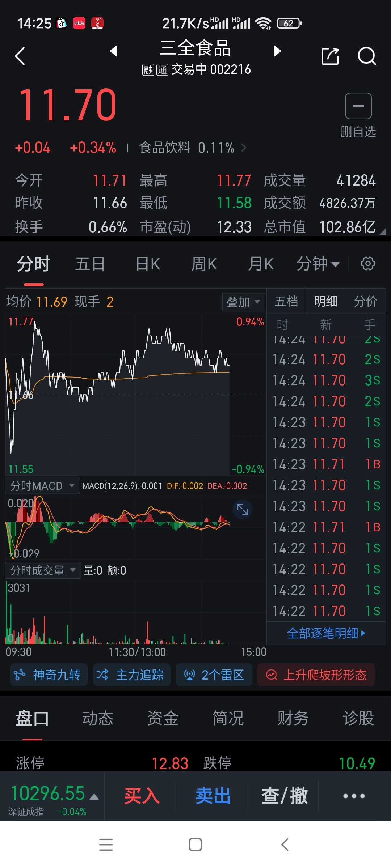The image size is (391, 868).
Task: Open the 资金 capital flow tab
Action: (163, 718)
